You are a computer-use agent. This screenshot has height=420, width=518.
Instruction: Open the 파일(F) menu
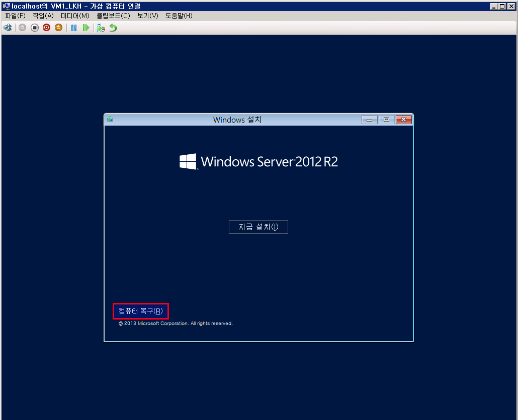point(15,16)
